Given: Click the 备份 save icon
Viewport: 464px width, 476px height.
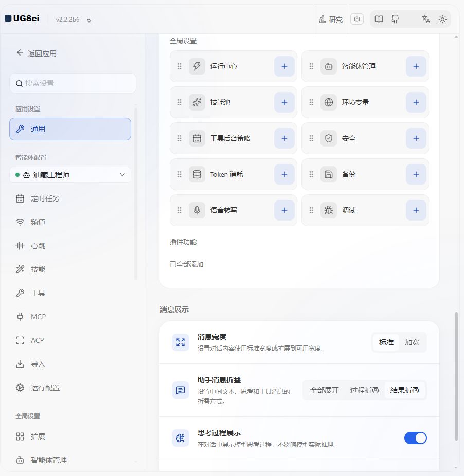Looking at the screenshot, I should pyautogui.click(x=329, y=174).
